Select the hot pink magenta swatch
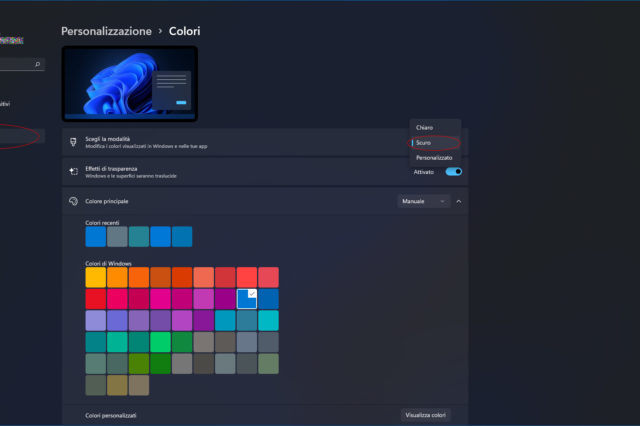Screen dimensions: 640x426 (x=160, y=299)
